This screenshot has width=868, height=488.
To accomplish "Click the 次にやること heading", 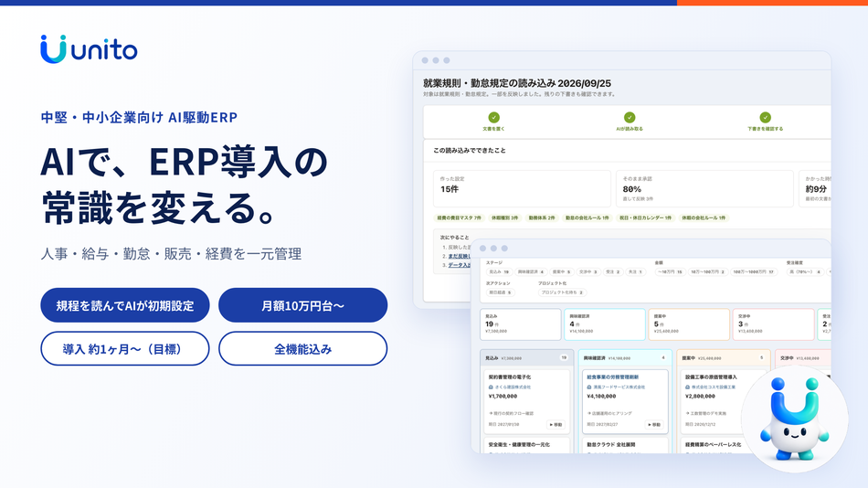I will coord(454,237).
